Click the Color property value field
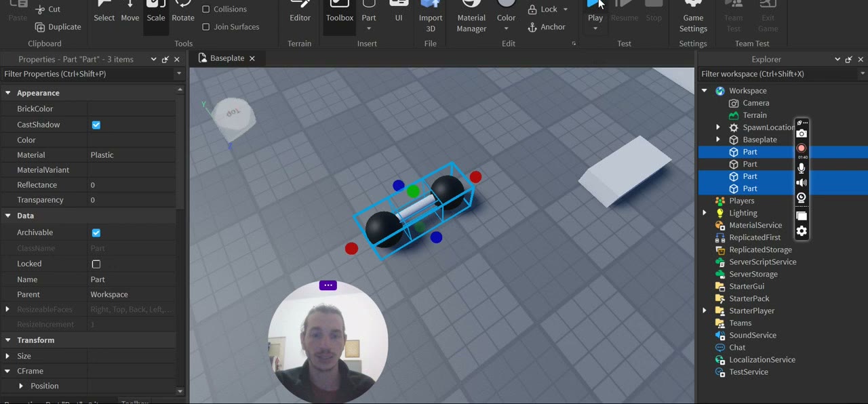The image size is (868, 404). click(132, 140)
